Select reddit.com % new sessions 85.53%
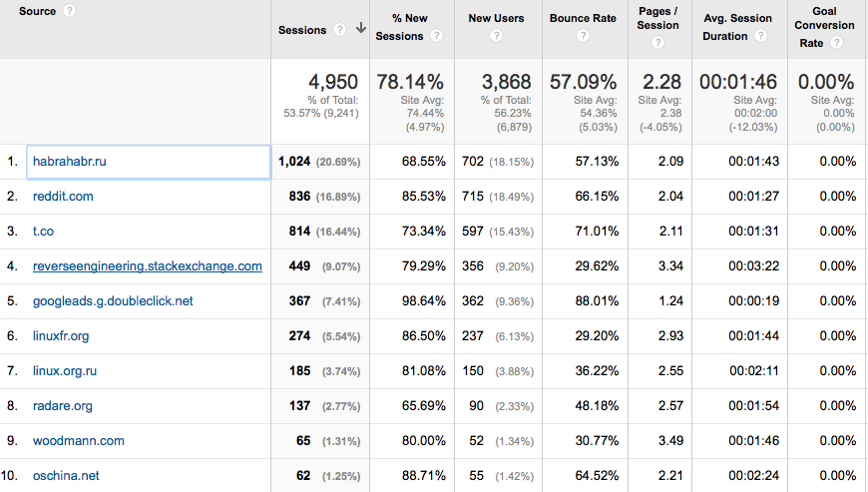 click(x=423, y=196)
